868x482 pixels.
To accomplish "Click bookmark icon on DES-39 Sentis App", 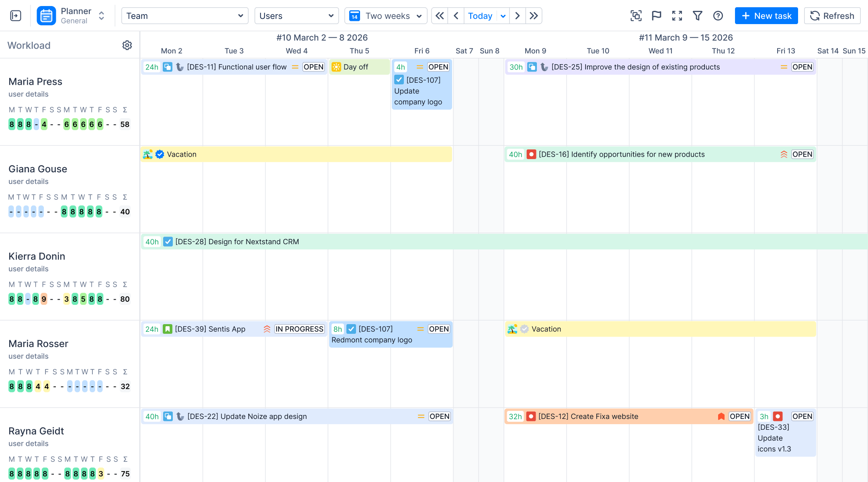I will pyautogui.click(x=168, y=329).
